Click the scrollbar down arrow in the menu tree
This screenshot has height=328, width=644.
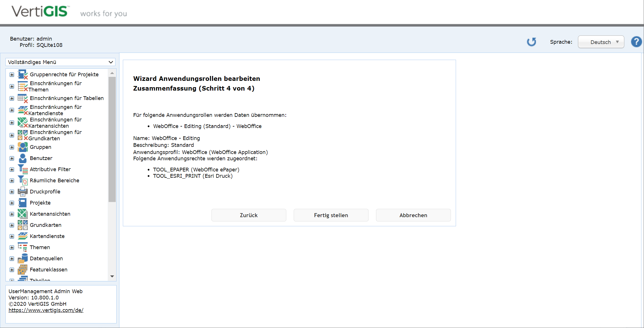(112, 276)
